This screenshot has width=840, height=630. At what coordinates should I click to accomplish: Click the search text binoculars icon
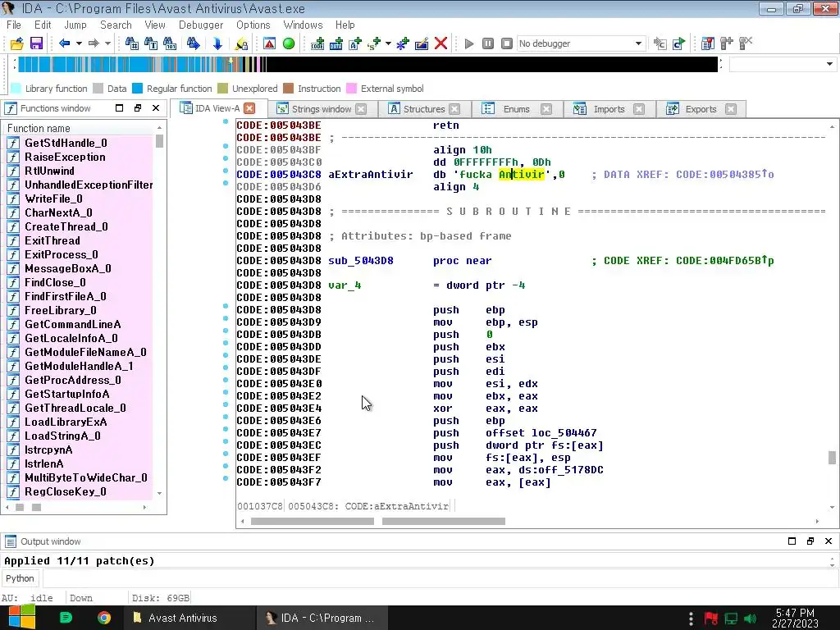[x=151, y=43]
